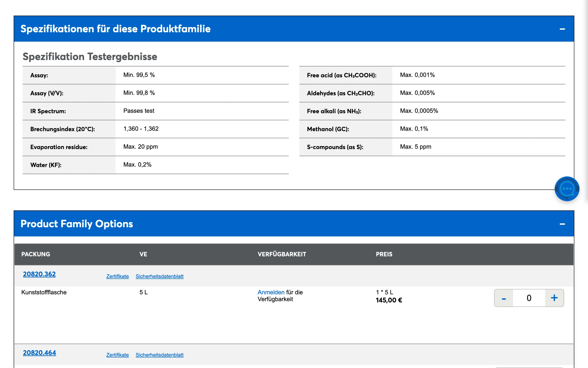Image resolution: width=588 pixels, height=368 pixels.
Task: Click Anmelden link for availability
Action: click(x=271, y=292)
